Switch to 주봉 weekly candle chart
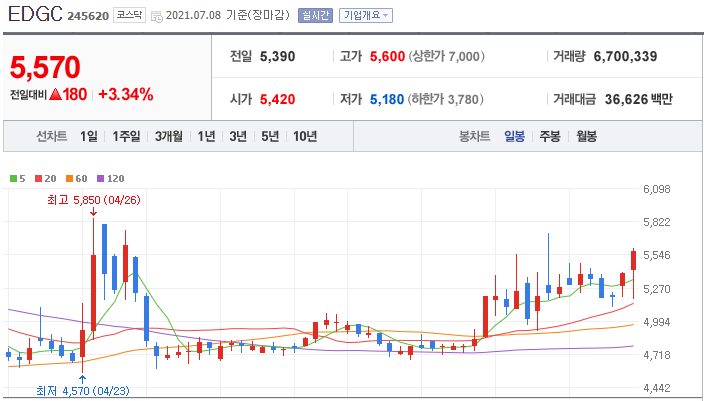 [x=550, y=136]
